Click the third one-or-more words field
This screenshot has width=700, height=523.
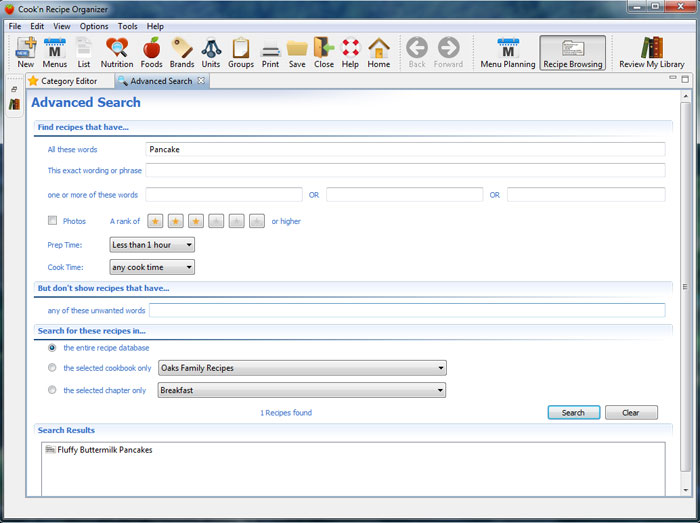coord(586,195)
